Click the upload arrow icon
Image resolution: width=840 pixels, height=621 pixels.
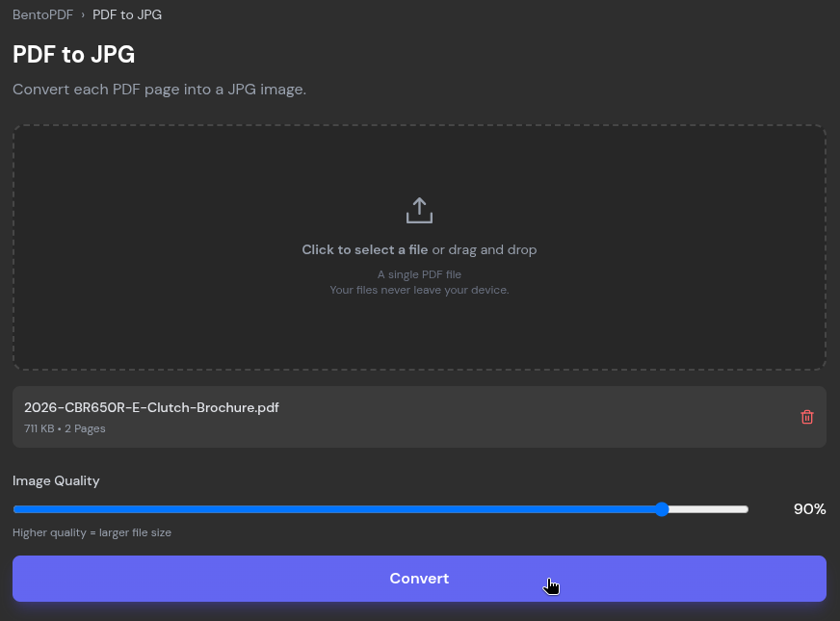click(419, 211)
